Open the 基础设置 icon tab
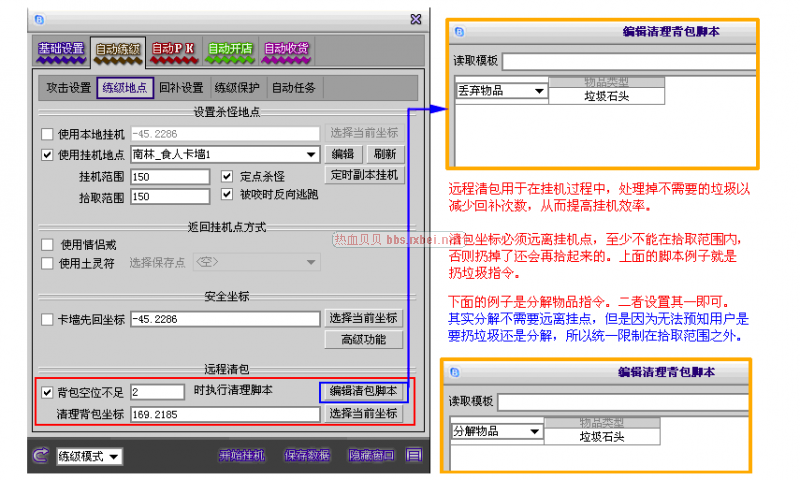 tap(60, 48)
